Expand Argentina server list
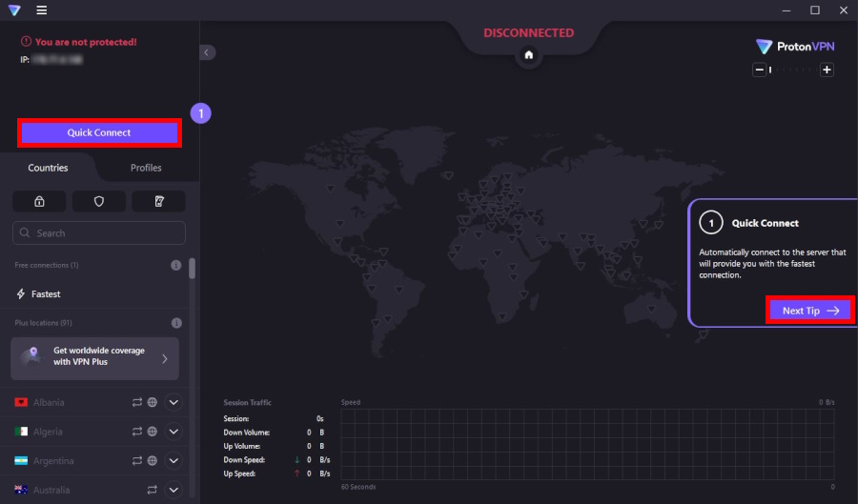 [x=174, y=461]
